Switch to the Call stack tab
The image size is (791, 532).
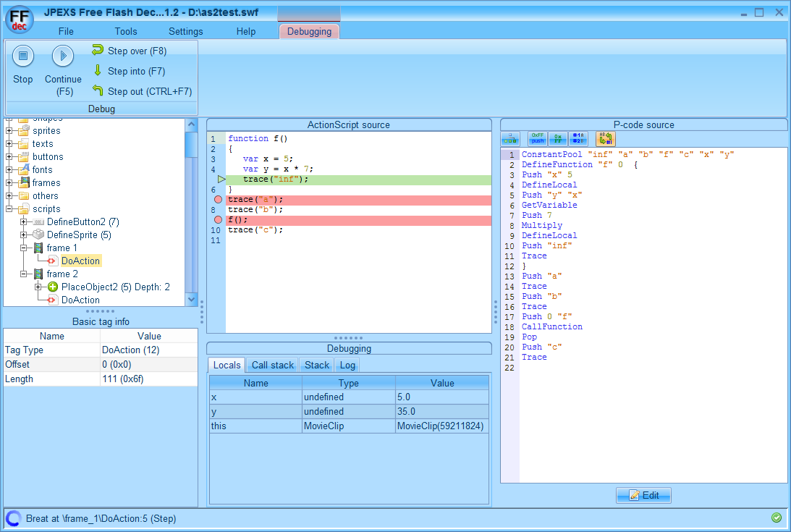point(272,365)
